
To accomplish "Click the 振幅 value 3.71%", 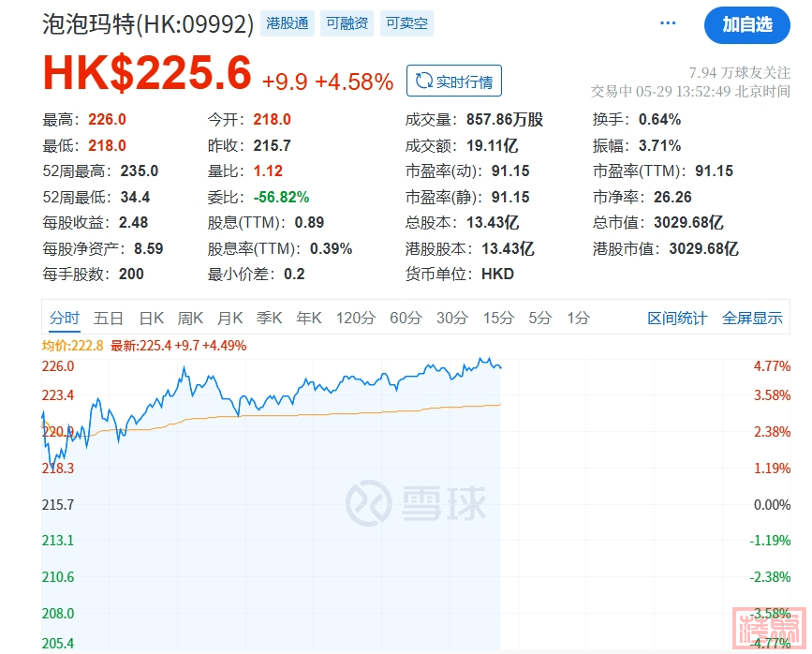I will 659,145.
